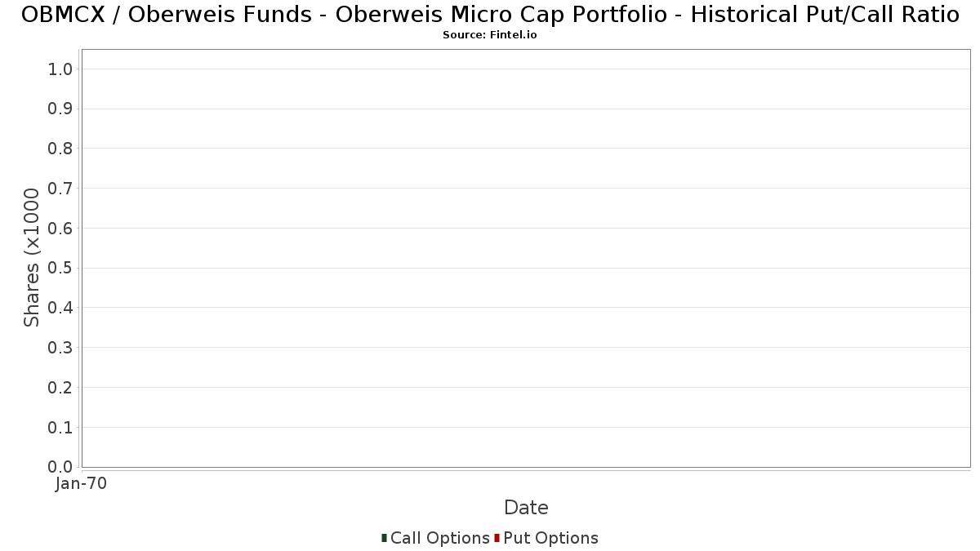Click the Historical Put/Call Ratio chart title
Image resolution: width=980 pixels, height=551 pixels.
pyautogui.click(x=490, y=15)
